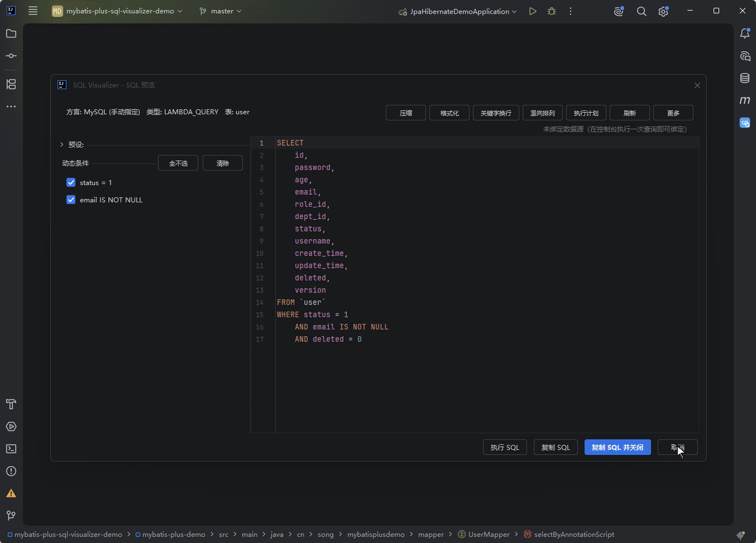Click the 关键字换行 button

(496, 113)
